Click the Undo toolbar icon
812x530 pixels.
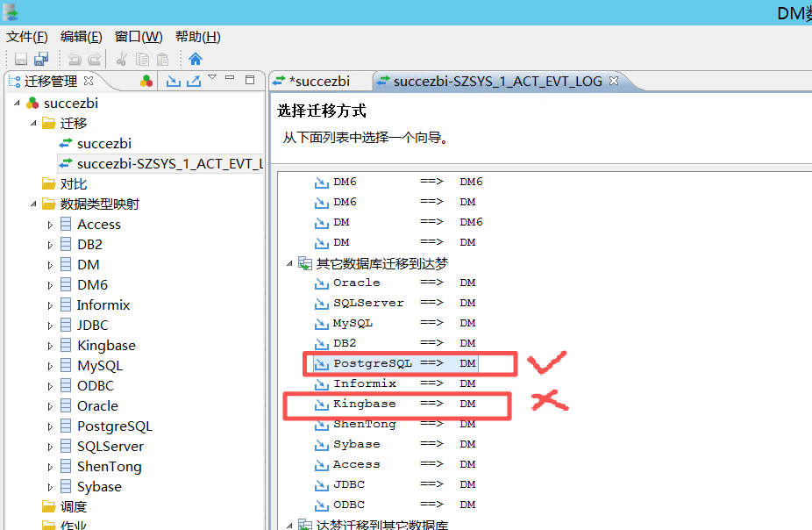pos(75,59)
